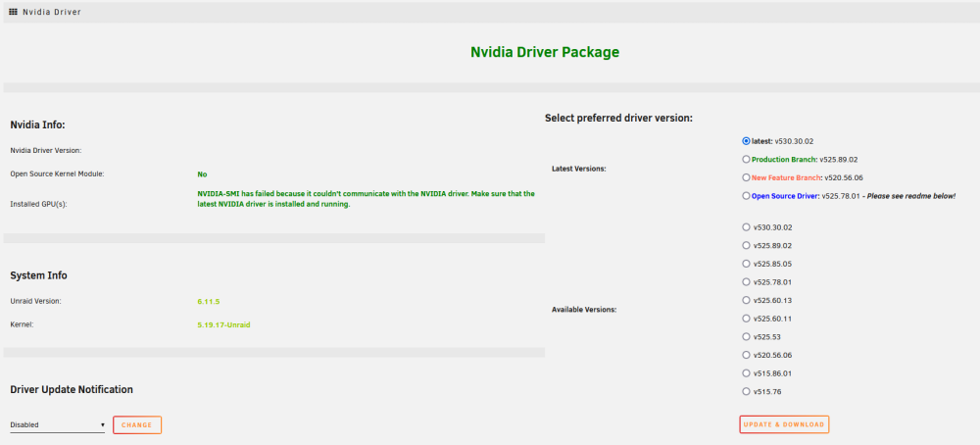Click the 'Select preferred driver version:' heading
The height and width of the screenshot is (445, 980).
(618, 119)
